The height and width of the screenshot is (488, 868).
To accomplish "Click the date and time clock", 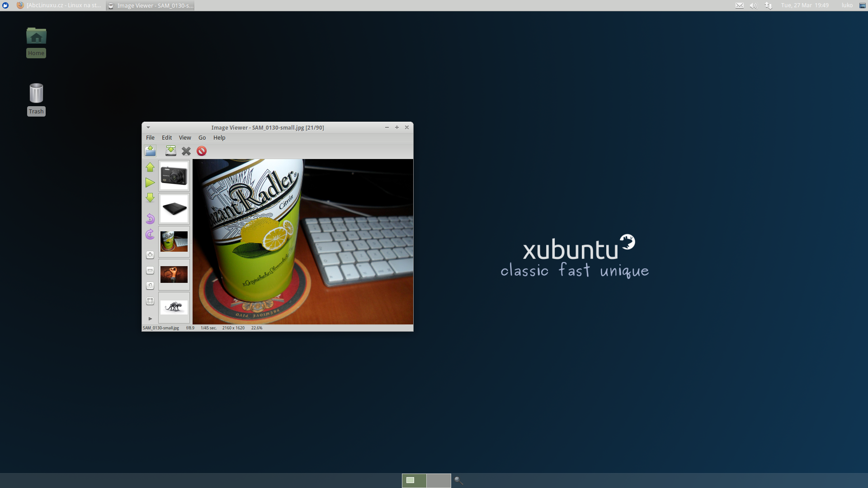I will pyautogui.click(x=805, y=5).
